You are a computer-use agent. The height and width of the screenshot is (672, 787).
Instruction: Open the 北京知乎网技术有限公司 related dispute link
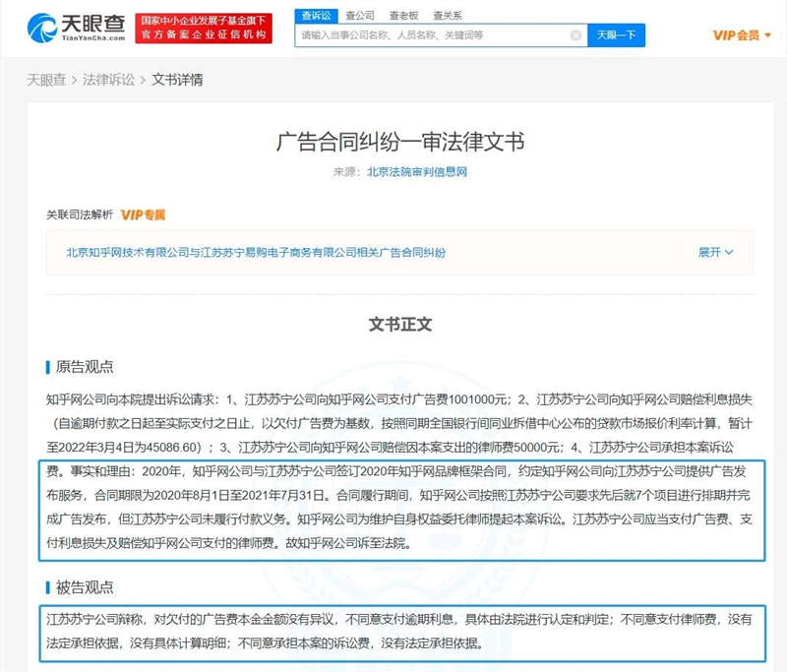(x=256, y=253)
